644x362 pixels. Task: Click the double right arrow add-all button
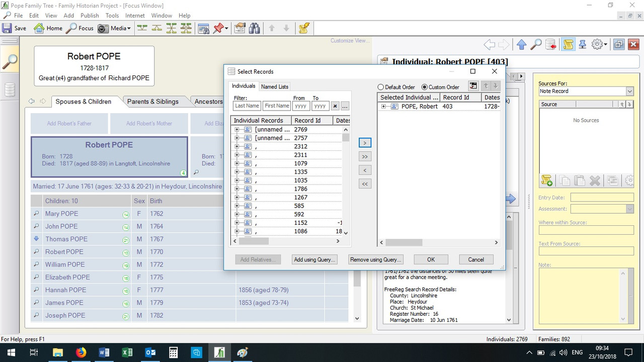point(365,156)
